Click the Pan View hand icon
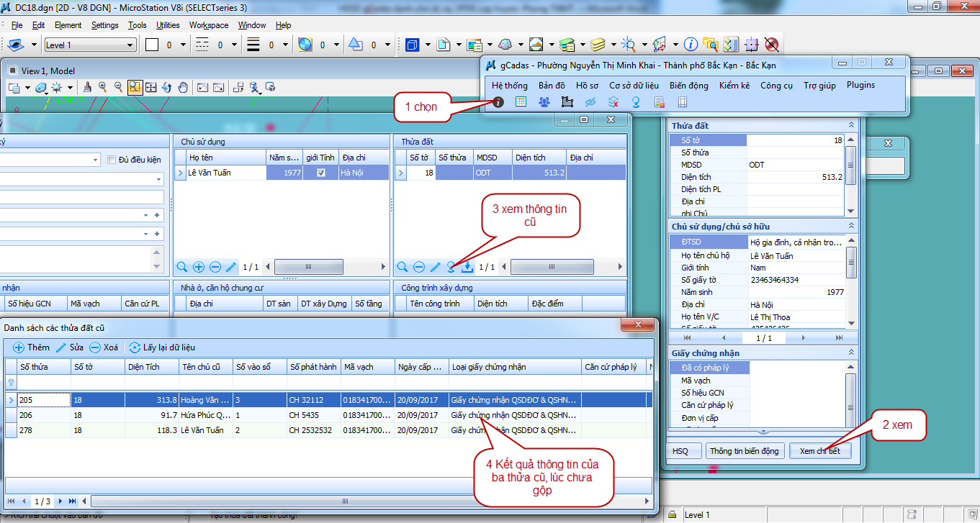The height and width of the screenshot is (523, 980). click(183, 87)
